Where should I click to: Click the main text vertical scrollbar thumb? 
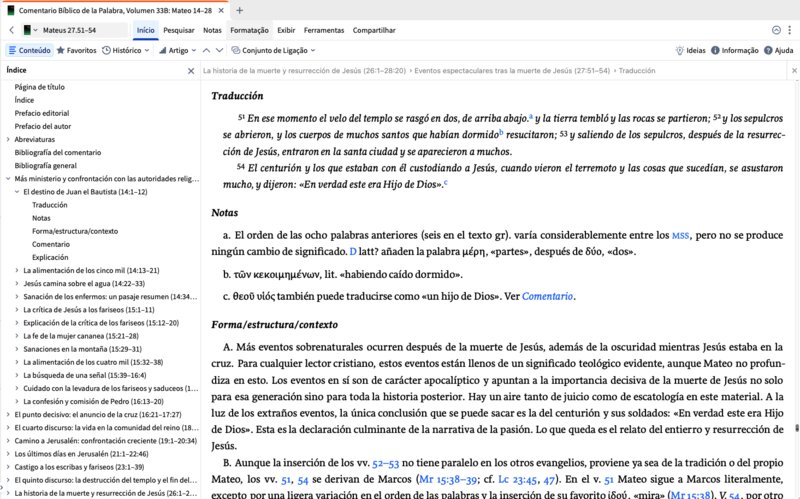tap(797, 428)
